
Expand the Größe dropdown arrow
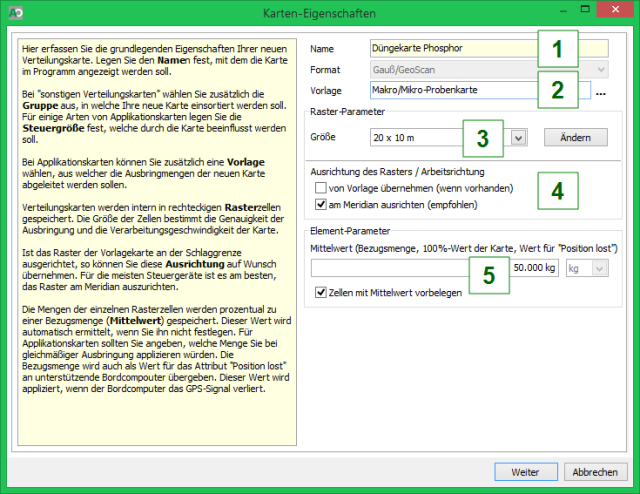tap(518, 137)
